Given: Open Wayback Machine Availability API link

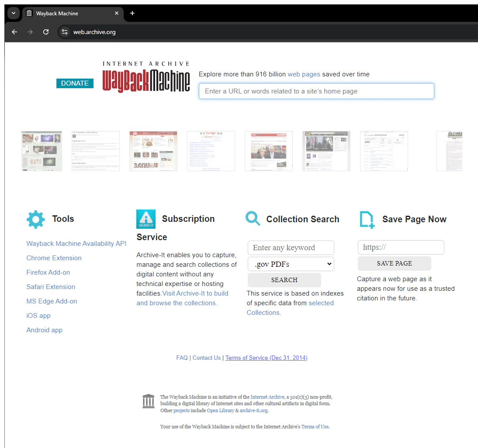Looking at the screenshot, I should click(x=76, y=244).
